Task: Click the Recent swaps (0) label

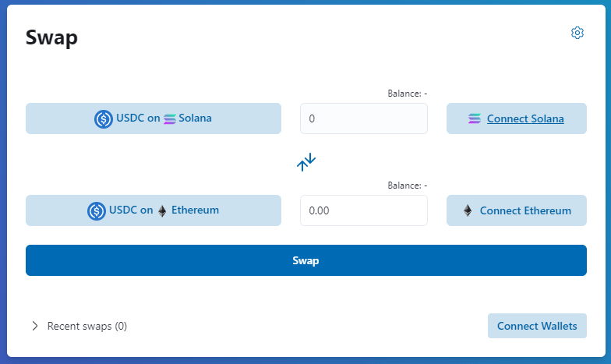Action: tap(87, 326)
